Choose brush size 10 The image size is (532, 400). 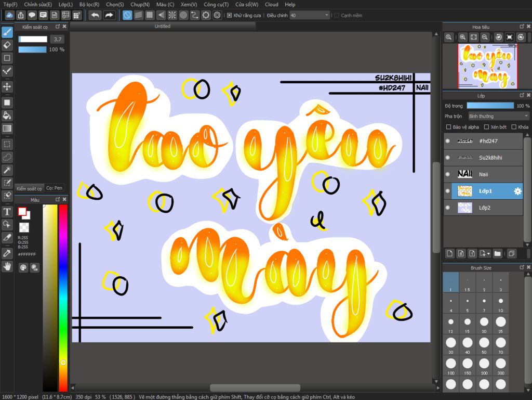click(x=500, y=303)
